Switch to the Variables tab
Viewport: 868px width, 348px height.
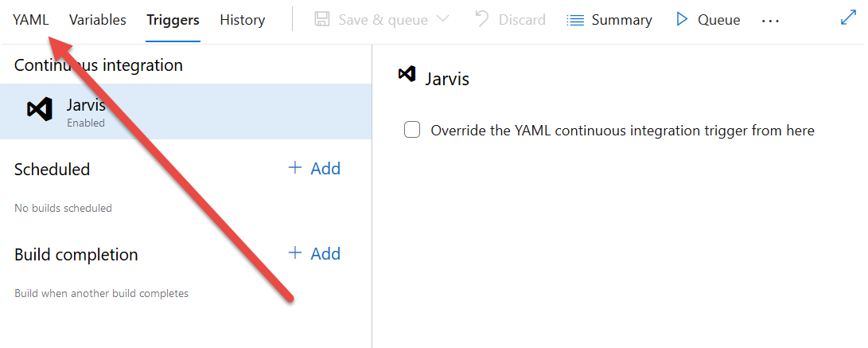pos(97,20)
